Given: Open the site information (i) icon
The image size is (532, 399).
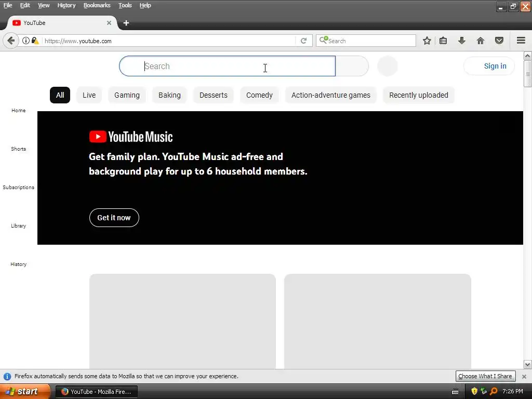Looking at the screenshot, I should pos(26,41).
